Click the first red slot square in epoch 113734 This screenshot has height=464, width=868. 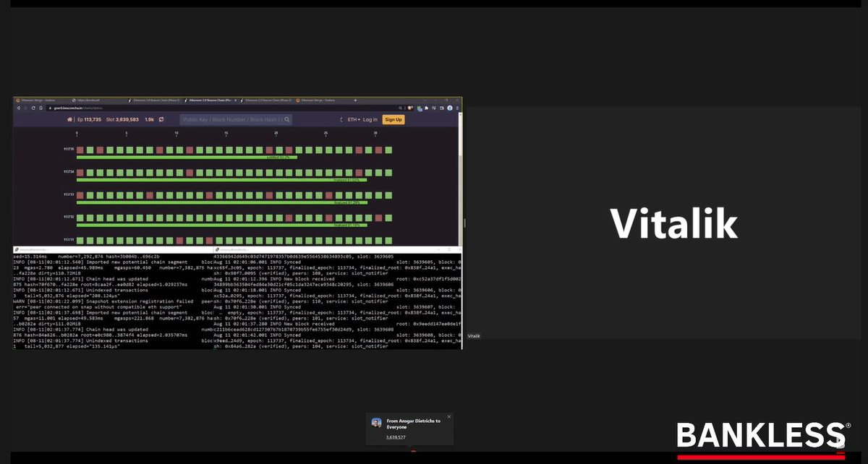point(80,172)
